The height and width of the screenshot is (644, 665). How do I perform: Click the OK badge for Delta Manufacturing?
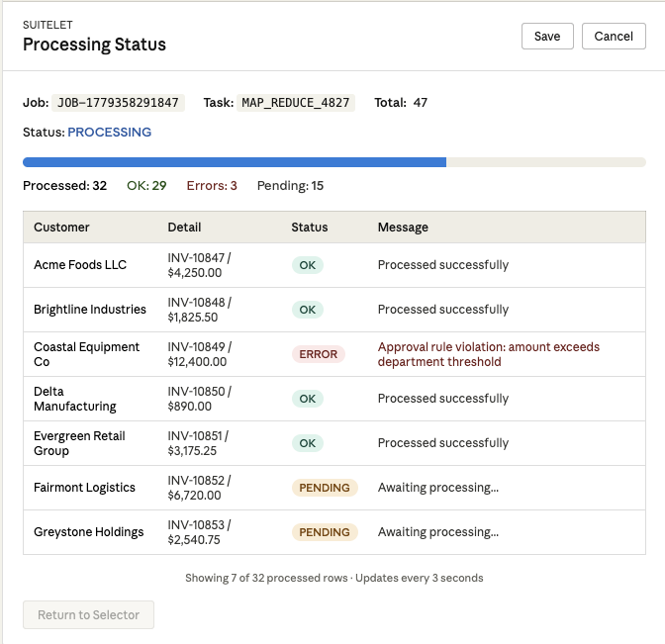click(x=308, y=399)
